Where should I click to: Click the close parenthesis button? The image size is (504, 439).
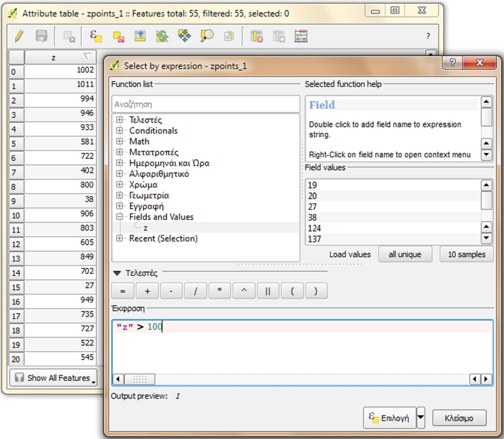(316, 291)
